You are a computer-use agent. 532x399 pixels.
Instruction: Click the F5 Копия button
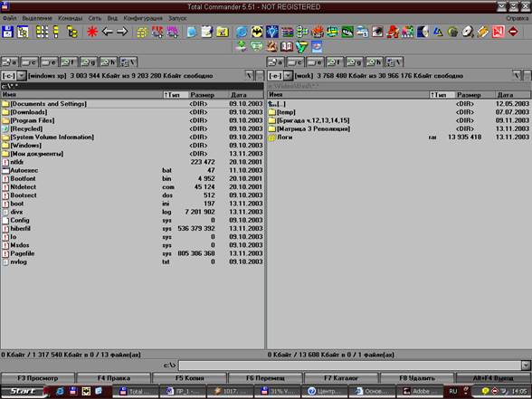[190, 378]
